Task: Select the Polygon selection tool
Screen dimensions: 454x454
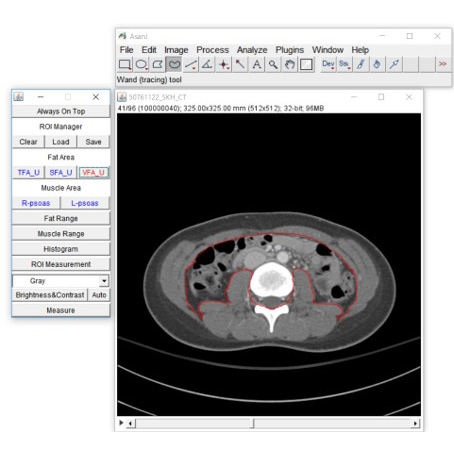Action: (157, 64)
